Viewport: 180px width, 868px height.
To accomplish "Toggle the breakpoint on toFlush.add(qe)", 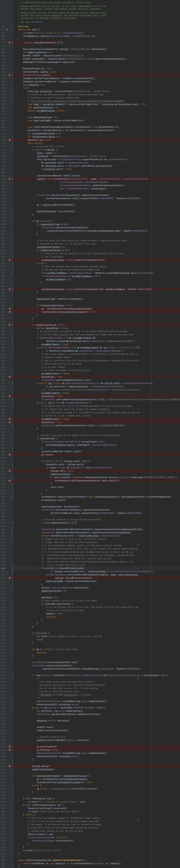I will (10, 766).
